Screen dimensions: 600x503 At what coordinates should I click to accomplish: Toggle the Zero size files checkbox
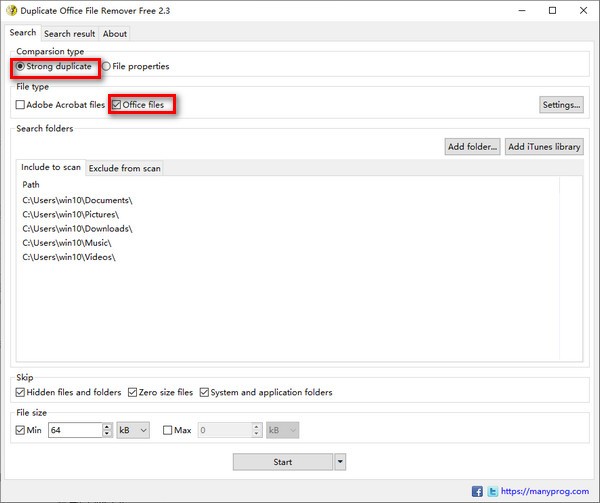[131, 392]
